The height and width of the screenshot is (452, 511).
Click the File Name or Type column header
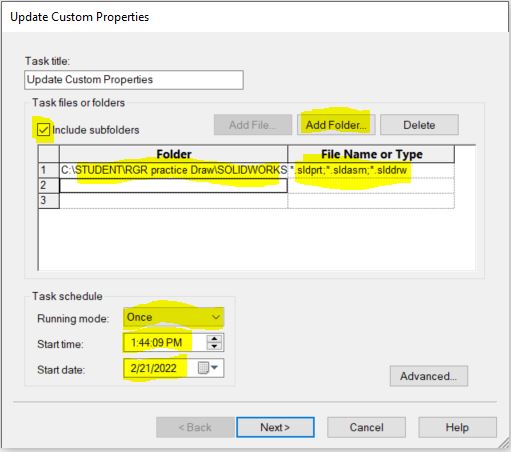(x=371, y=154)
